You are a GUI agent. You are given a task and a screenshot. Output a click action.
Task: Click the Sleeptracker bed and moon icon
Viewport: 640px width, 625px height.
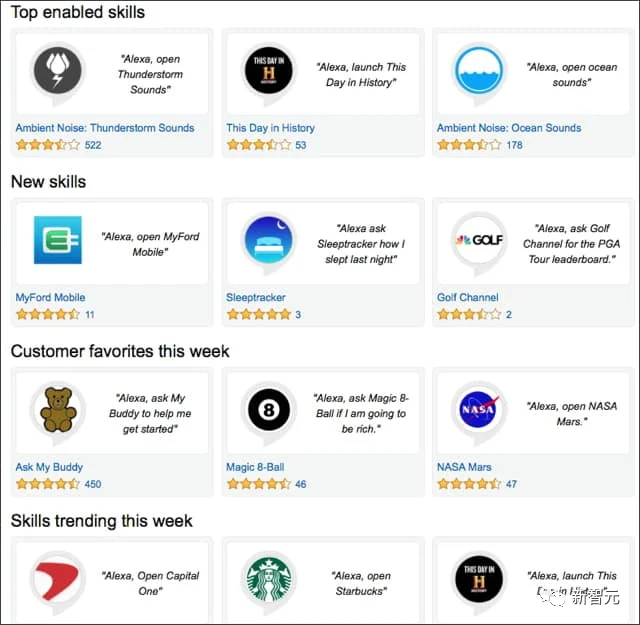click(269, 240)
